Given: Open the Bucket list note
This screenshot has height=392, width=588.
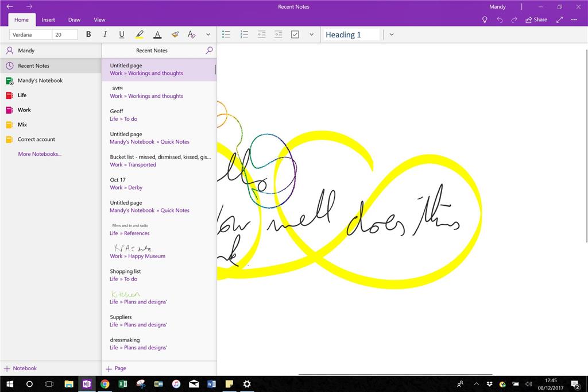Looking at the screenshot, I should point(158,161).
